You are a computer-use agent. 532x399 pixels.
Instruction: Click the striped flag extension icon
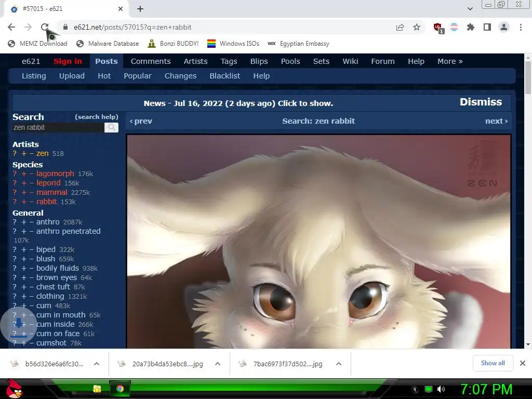click(454, 27)
